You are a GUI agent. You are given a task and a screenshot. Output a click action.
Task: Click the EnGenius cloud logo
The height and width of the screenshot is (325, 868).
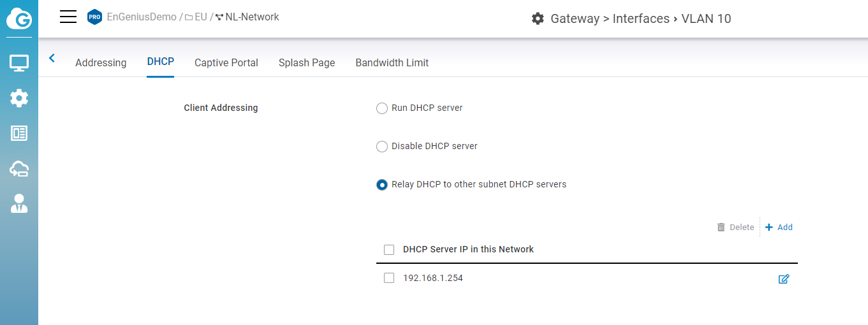[19, 18]
